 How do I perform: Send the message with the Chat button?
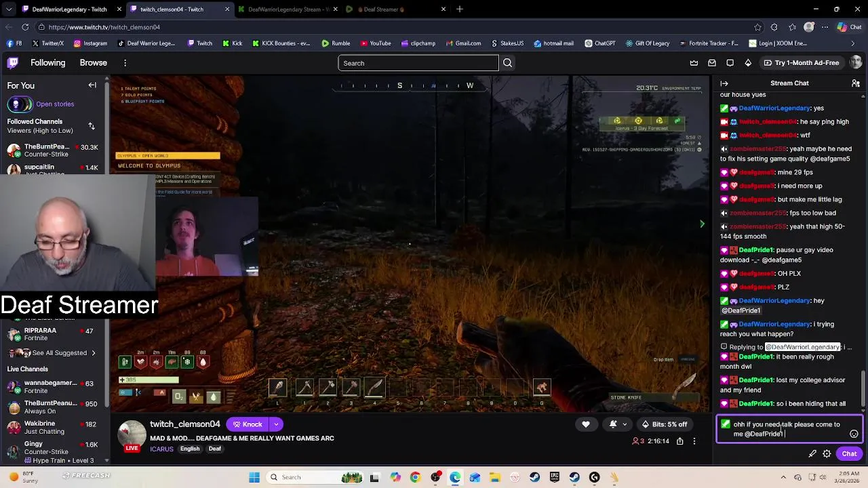pyautogui.click(x=849, y=454)
